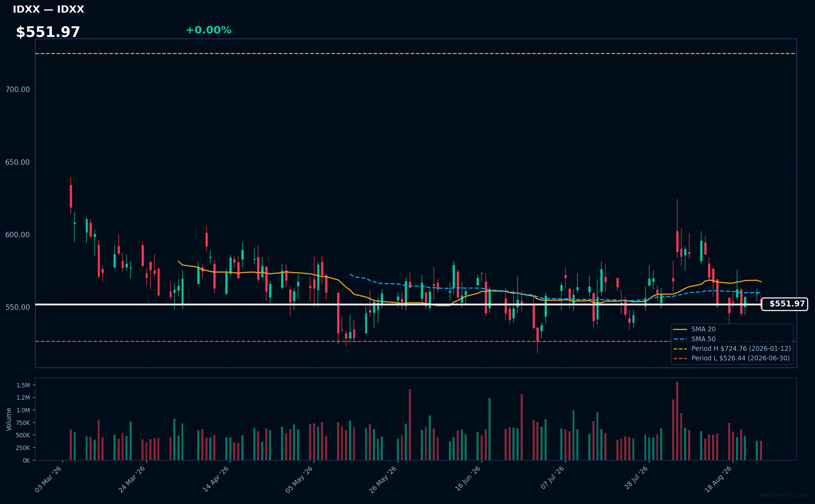Click the 26 May '26 date label
This screenshot has height=504, width=815.
[383, 479]
